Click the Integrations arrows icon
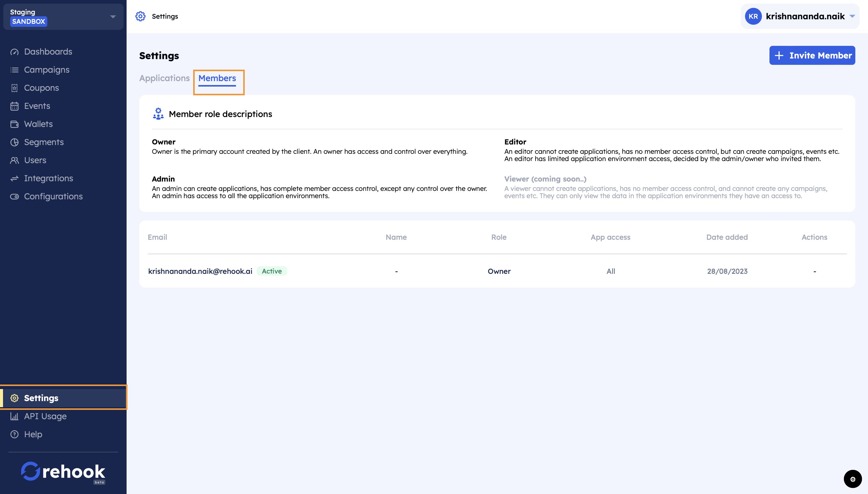Image resolution: width=868 pixels, height=494 pixels. point(14,179)
